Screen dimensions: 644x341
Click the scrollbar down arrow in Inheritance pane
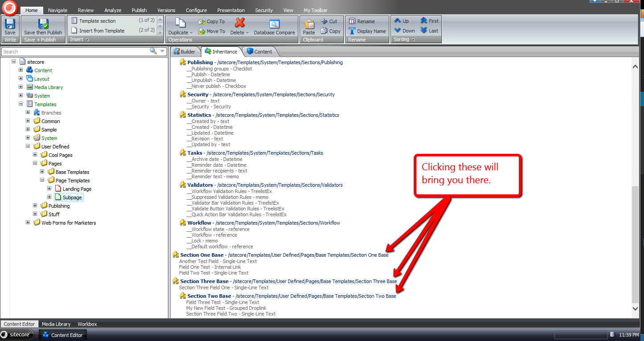click(x=635, y=308)
